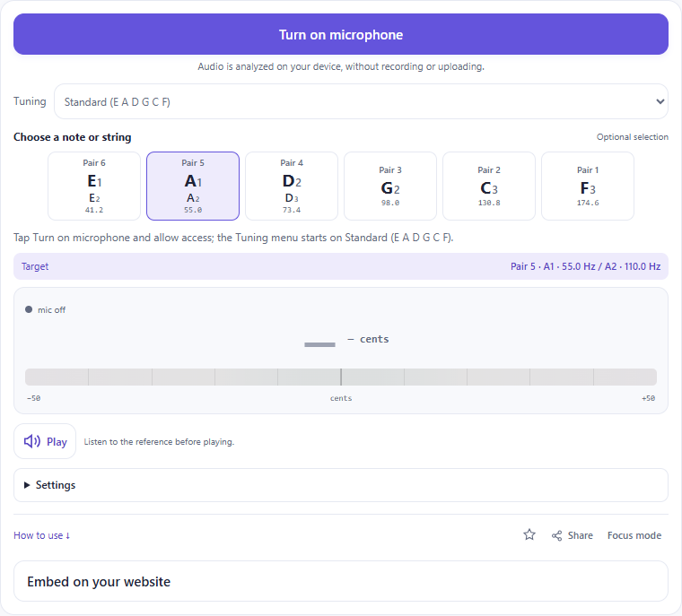Expand the Settings section

pyautogui.click(x=341, y=485)
